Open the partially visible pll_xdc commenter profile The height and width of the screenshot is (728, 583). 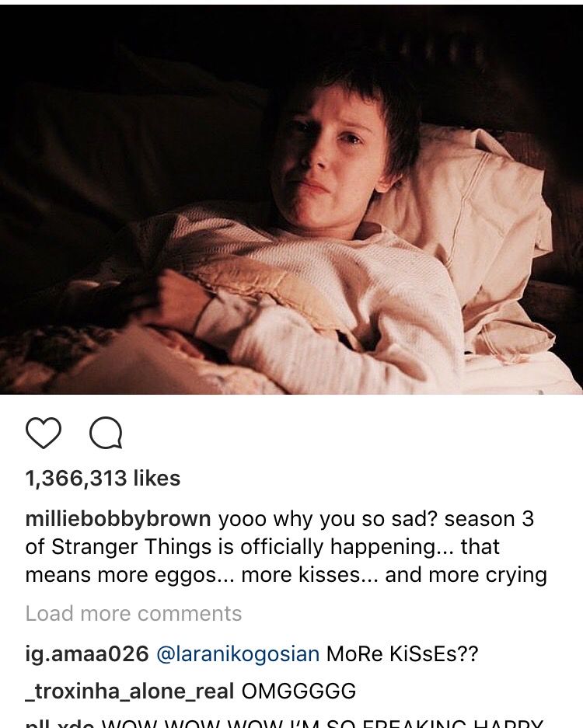coord(60,723)
